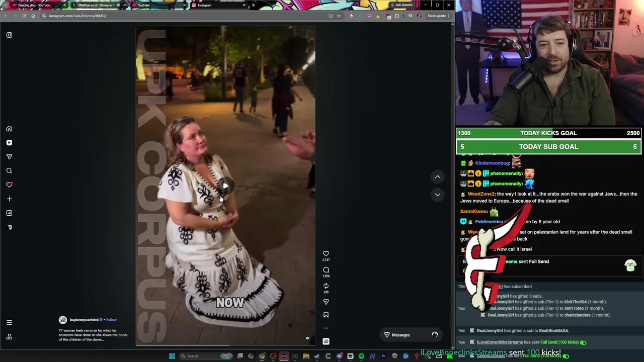Click the Ask Gemini button

(401, 5)
